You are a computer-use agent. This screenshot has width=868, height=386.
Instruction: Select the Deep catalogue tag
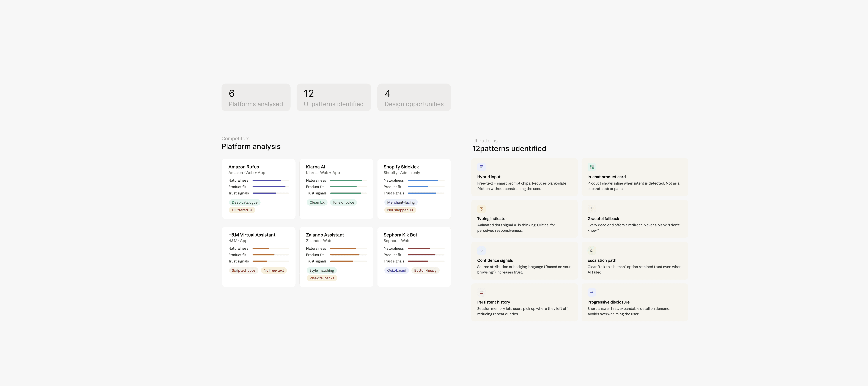244,202
